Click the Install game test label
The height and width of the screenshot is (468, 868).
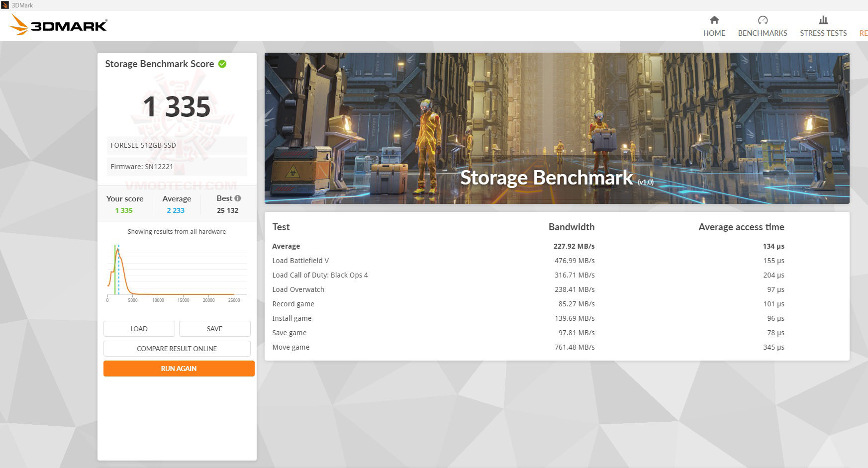tap(292, 318)
